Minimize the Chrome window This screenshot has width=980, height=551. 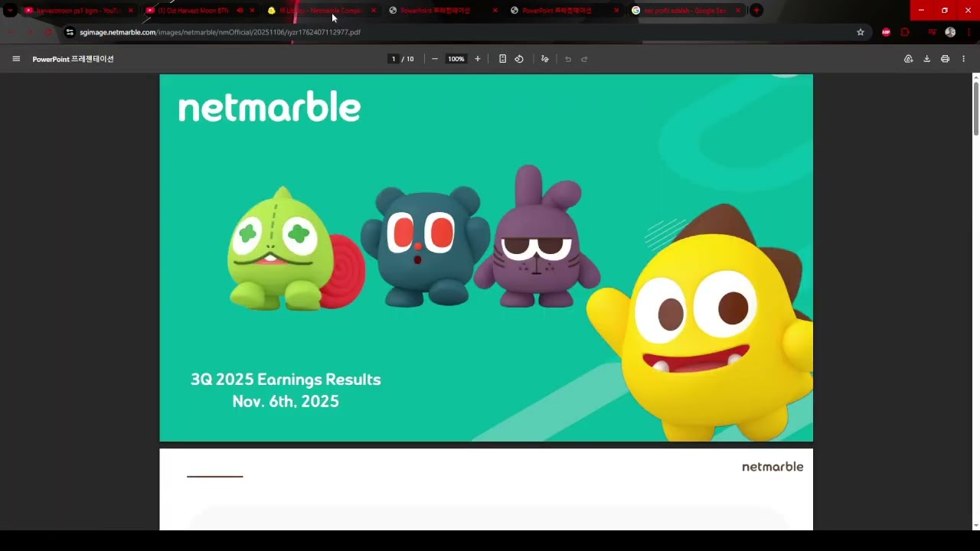tap(921, 11)
